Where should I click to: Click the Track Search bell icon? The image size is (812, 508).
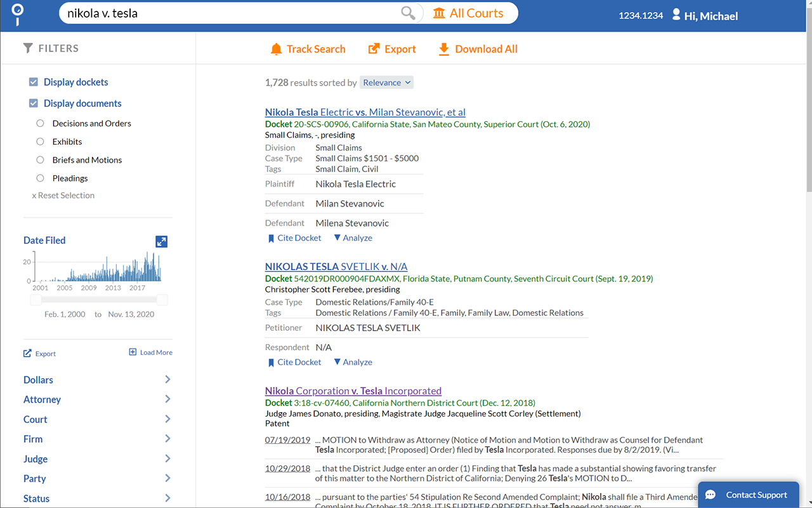click(277, 48)
